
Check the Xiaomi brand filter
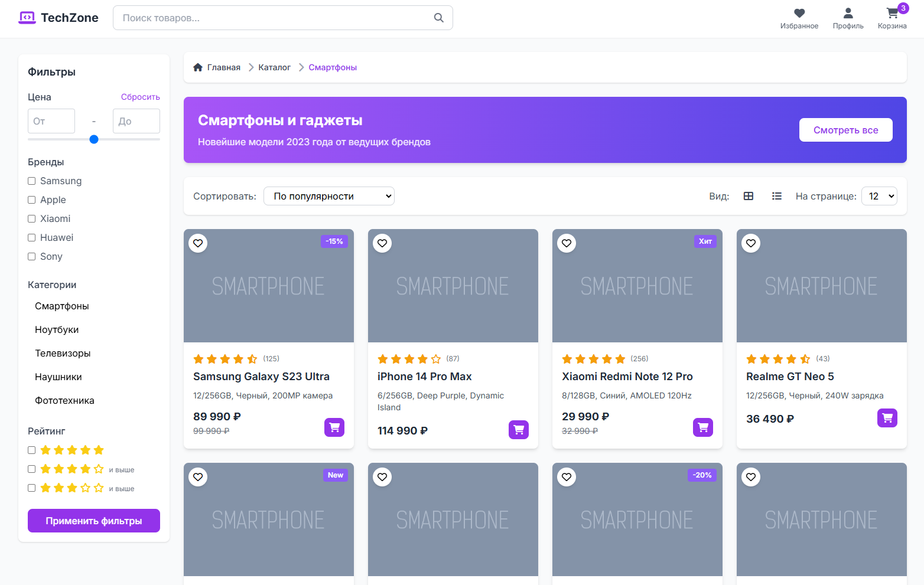point(32,219)
